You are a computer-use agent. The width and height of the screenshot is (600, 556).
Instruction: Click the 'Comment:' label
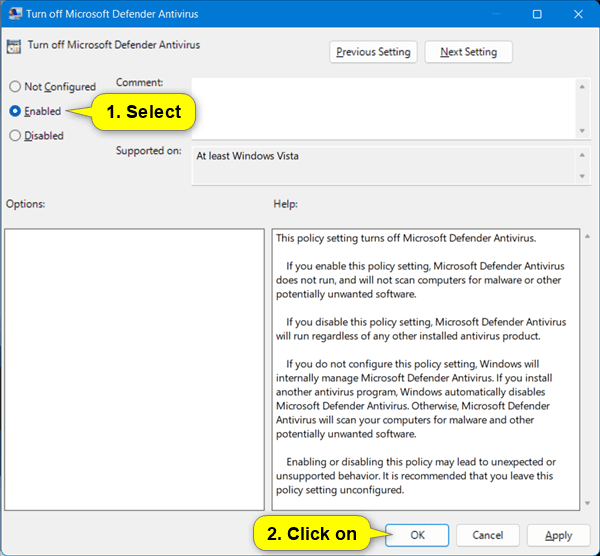[139, 82]
